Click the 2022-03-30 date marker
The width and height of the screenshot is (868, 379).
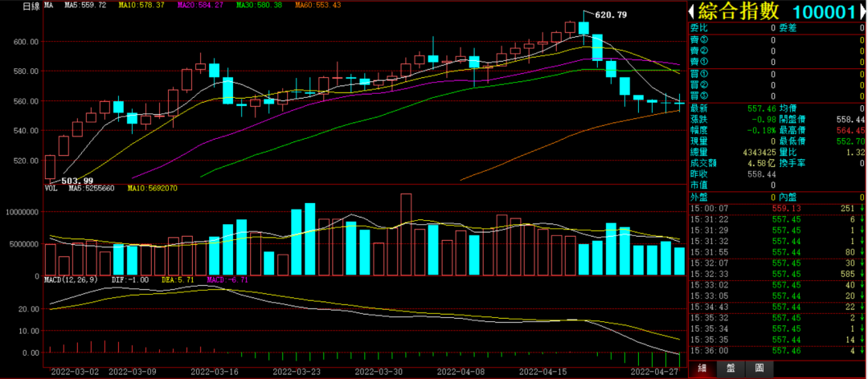[x=379, y=373]
